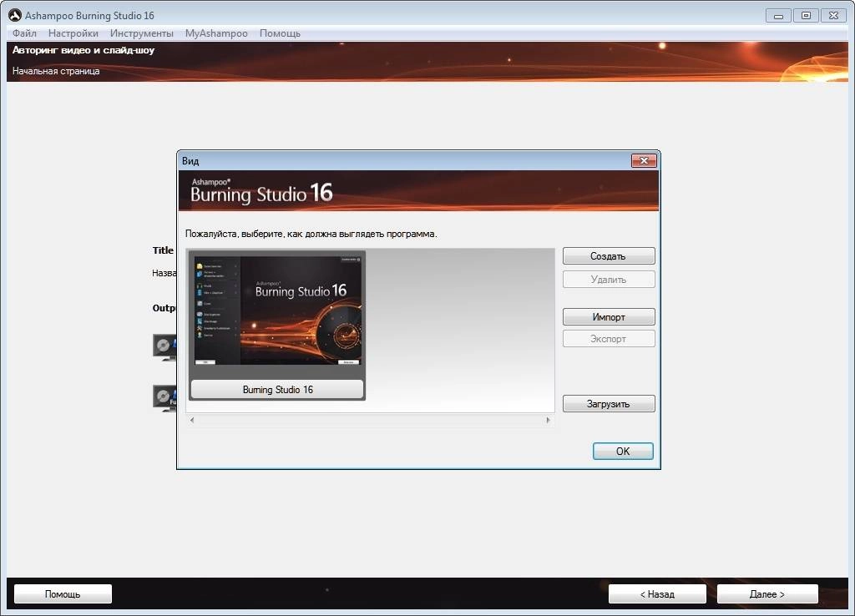Click the skin list left scroll arrow
The width and height of the screenshot is (855, 616).
click(192, 421)
